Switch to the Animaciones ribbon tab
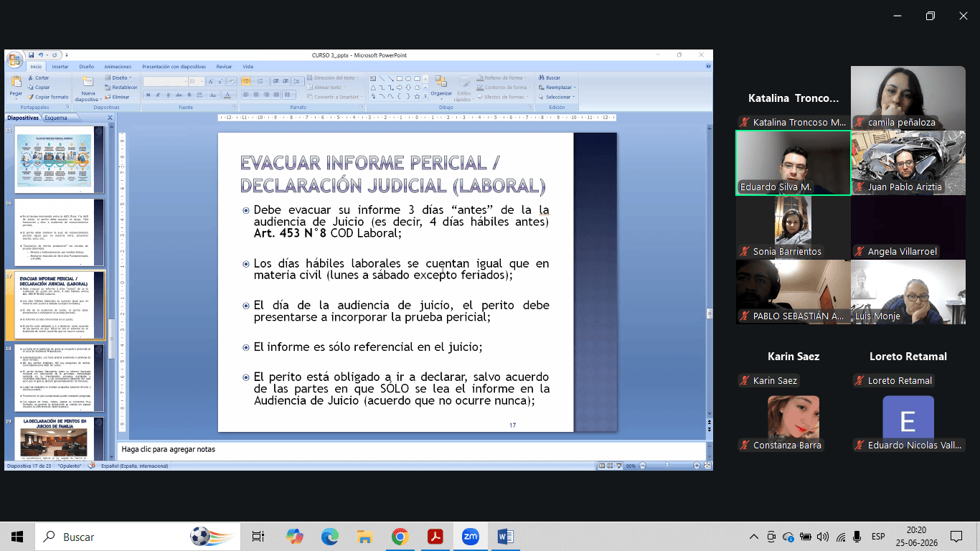The height and width of the screenshot is (551, 980). coord(118,66)
